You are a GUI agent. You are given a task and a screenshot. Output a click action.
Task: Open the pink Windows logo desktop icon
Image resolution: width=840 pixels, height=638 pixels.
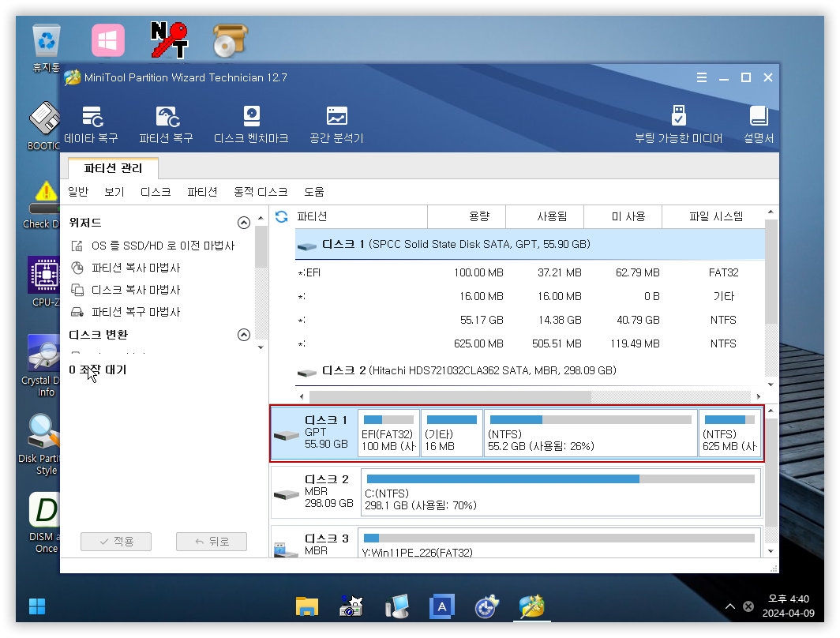click(x=107, y=40)
